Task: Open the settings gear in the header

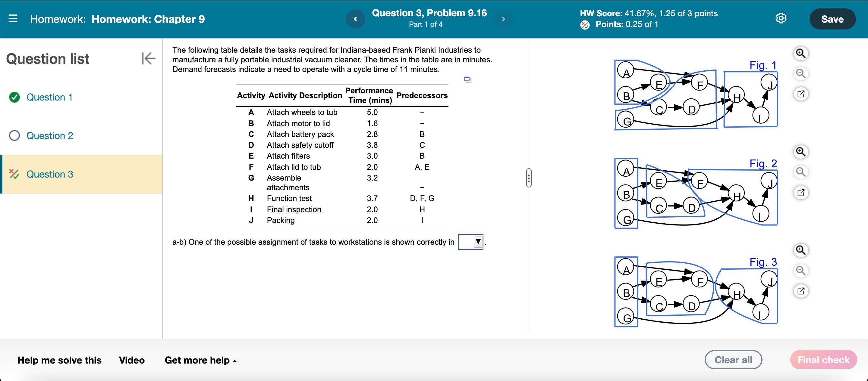Action: coord(781,19)
